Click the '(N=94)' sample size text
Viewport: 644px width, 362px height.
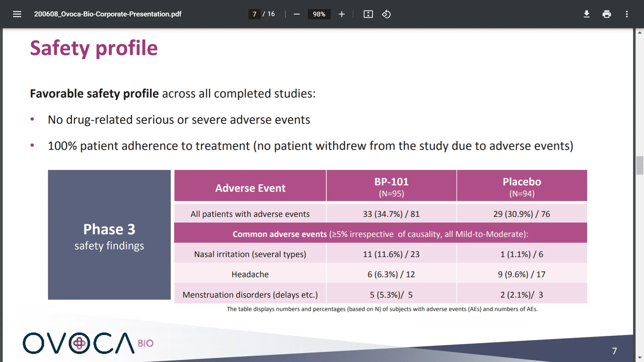pyautogui.click(x=522, y=194)
